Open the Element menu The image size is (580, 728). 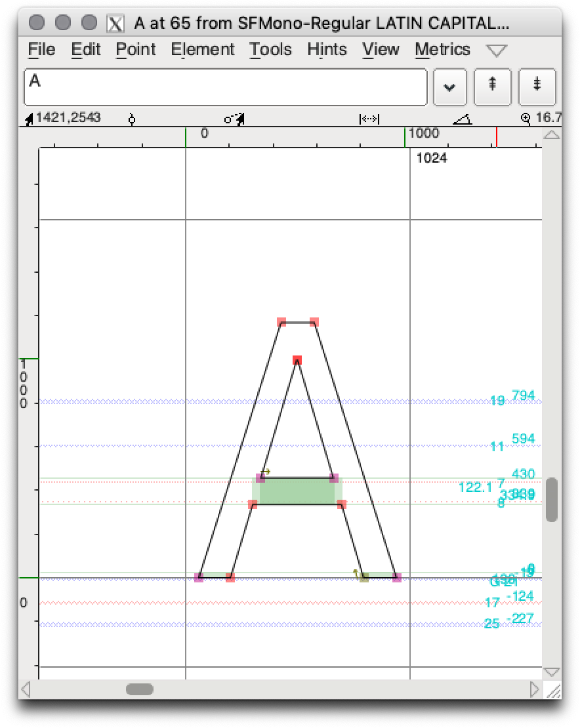click(x=202, y=50)
